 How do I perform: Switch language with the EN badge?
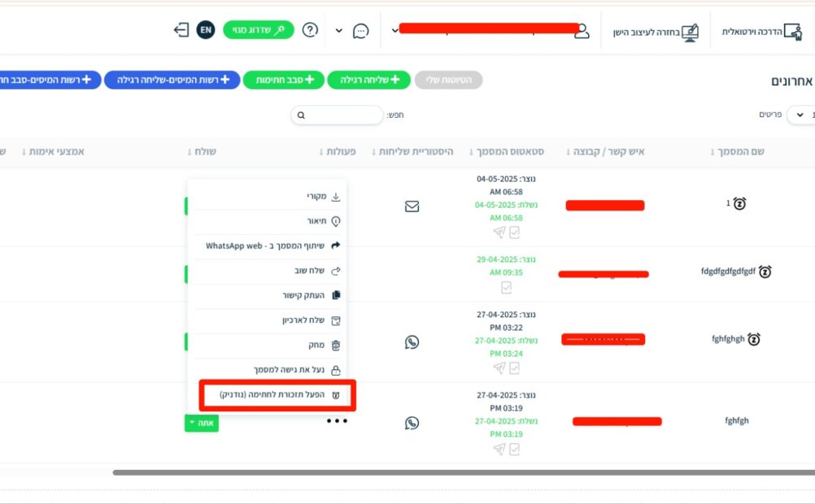206,30
